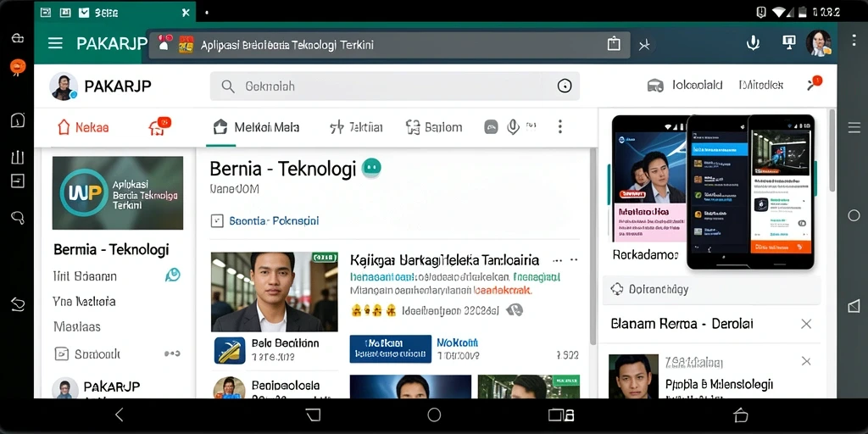Open the ellipsis menu on Kajikgai article
Viewport: 868px width, 434px height.
pos(565,259)
